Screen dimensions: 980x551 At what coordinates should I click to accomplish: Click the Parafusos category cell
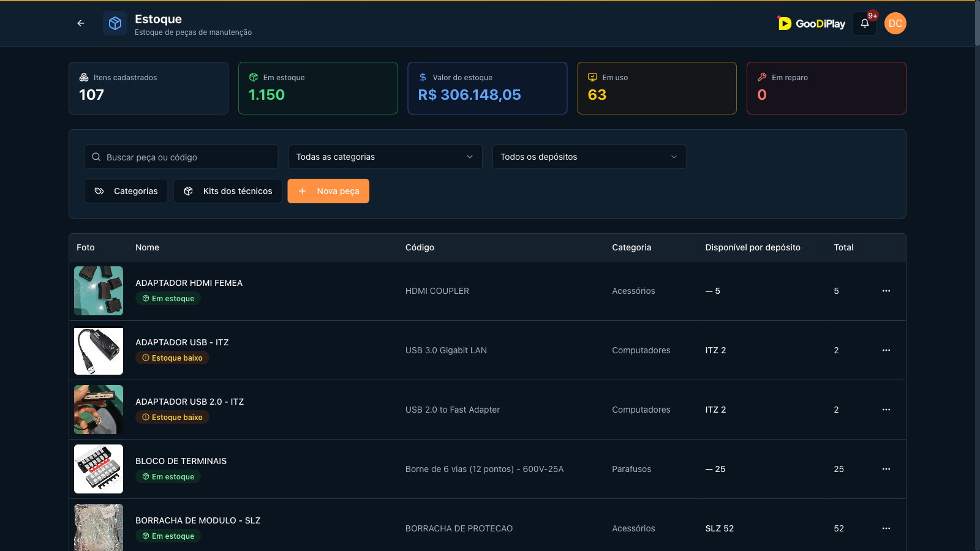(631, 469)
